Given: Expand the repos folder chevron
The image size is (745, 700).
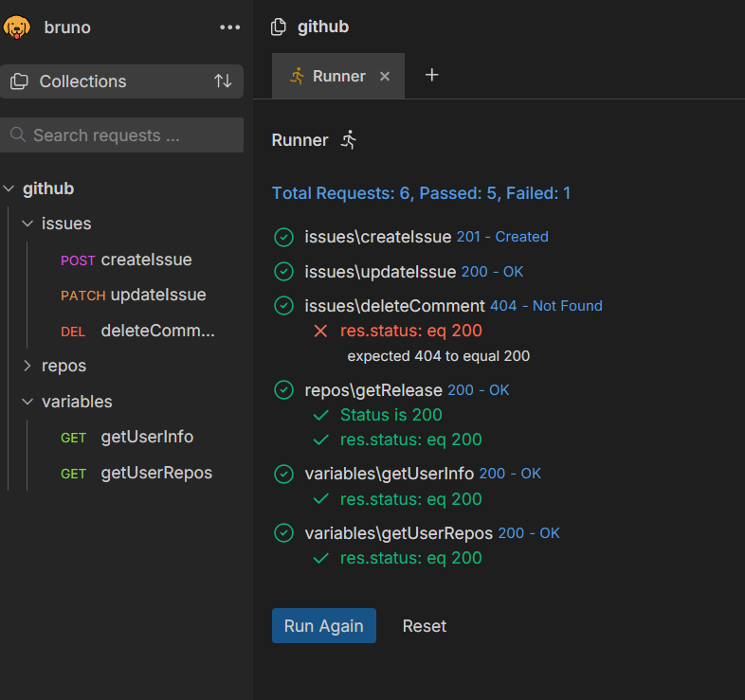Looking at the screenshot, I should tap(27, 366).
